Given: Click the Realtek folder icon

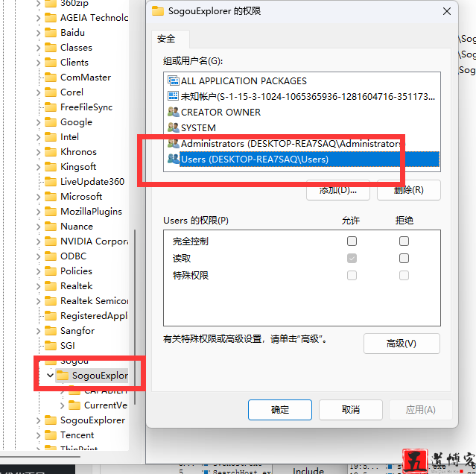Looking at the screenshot, I should pos(51,285).
